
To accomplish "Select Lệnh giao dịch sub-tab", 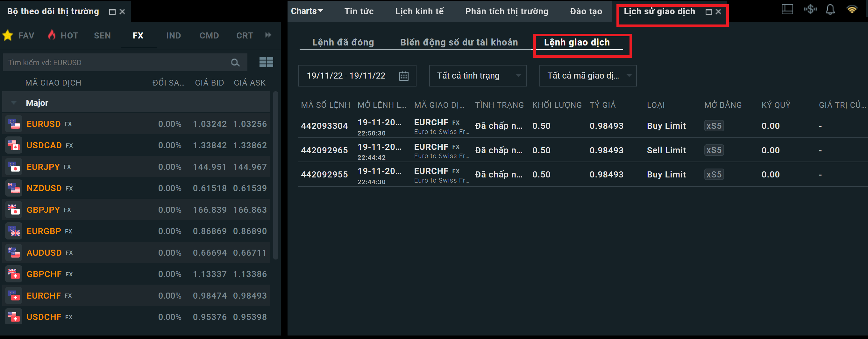I will point(577,42).
